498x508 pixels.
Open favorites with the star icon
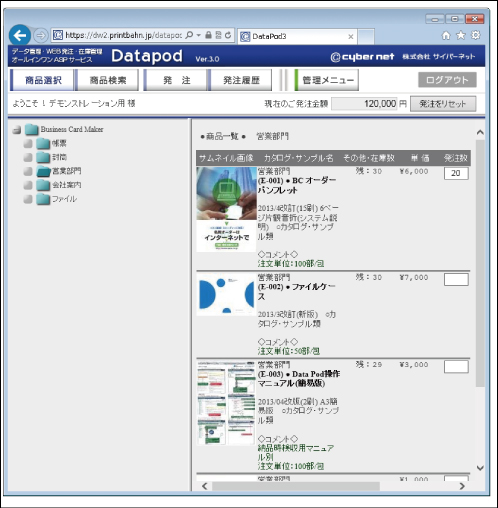[461, 35]
